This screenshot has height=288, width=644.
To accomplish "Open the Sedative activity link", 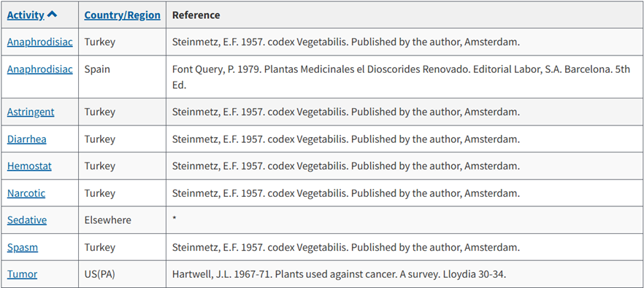I will (x=27, y=220).
